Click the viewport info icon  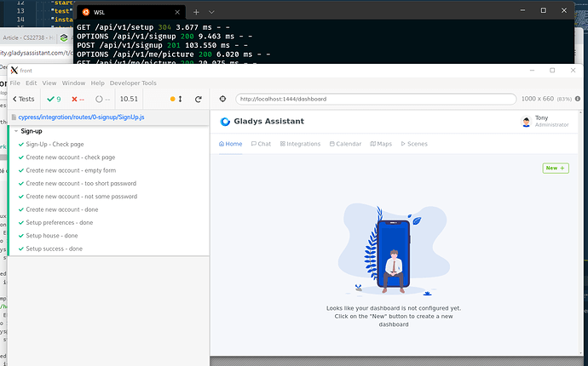pyautogui.click(x=578, y=99)
